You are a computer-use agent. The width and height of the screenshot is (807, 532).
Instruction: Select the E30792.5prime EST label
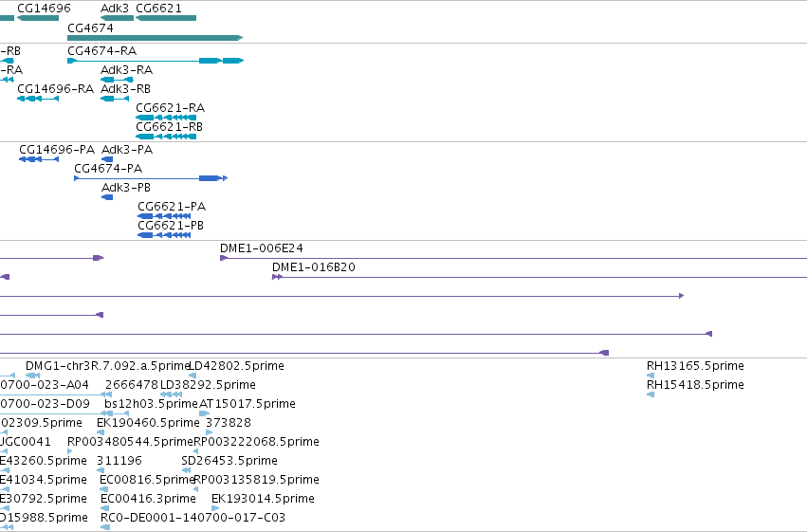(44, 499)
